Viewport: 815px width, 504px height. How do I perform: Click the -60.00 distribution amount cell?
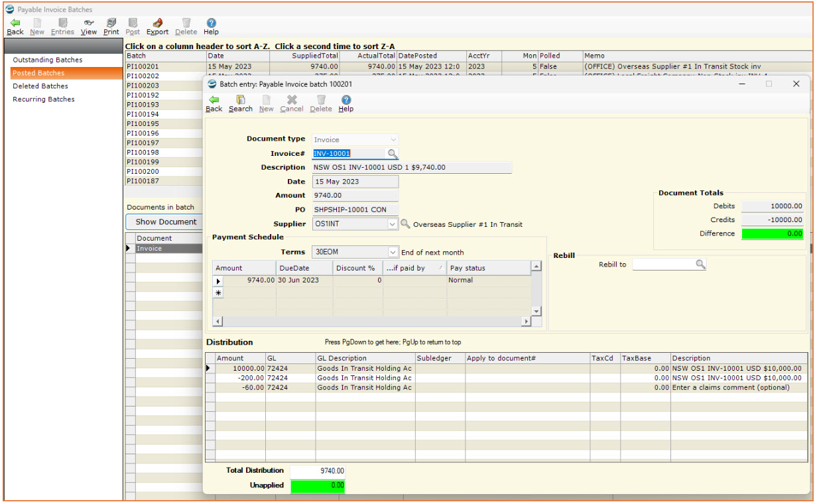click(240, 387)
